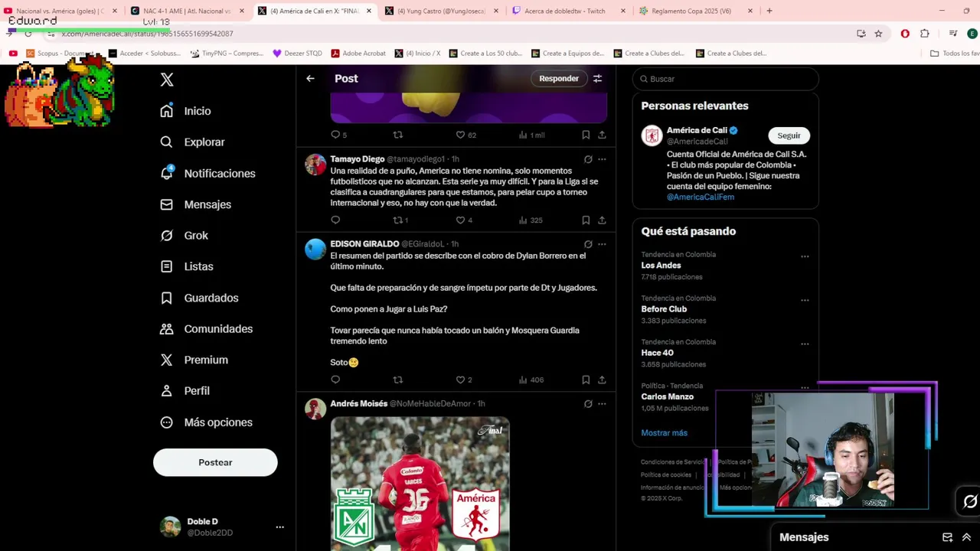
Task: Bookmark EDISON GIRALDO's post
Action: pos(586,380)
